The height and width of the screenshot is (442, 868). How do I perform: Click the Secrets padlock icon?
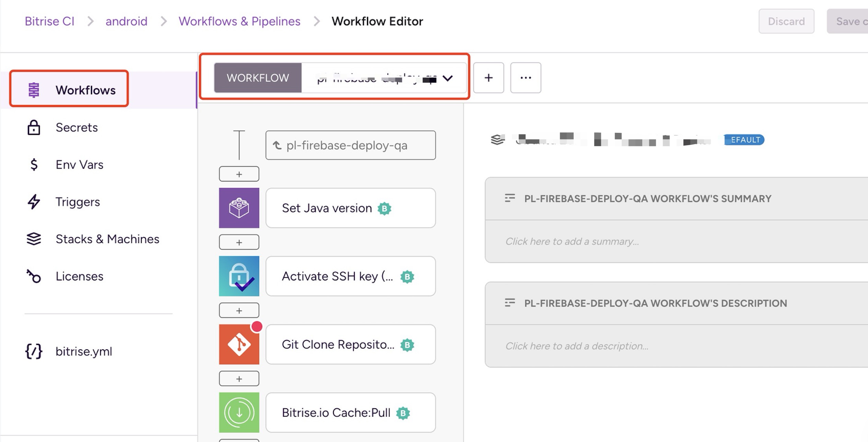pos(34,127)
